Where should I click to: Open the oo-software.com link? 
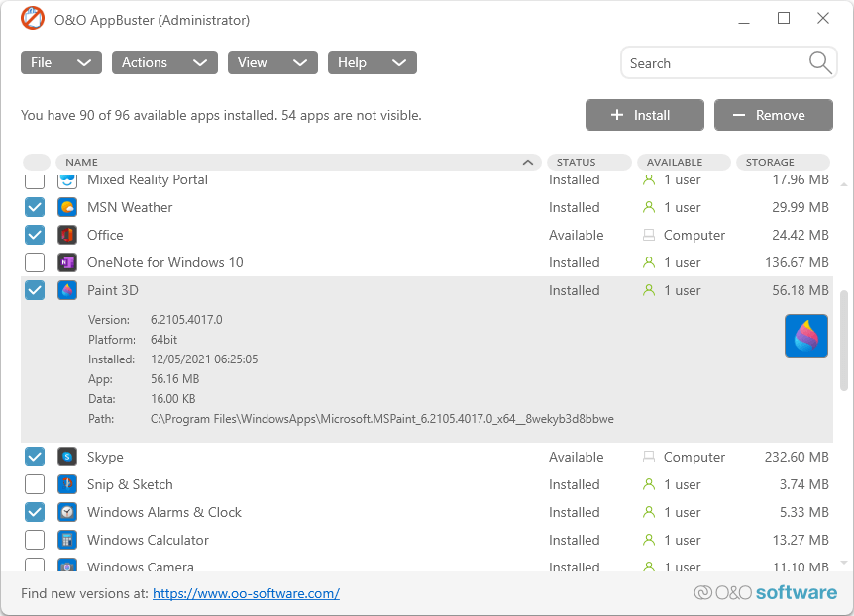tap(246, 593)
